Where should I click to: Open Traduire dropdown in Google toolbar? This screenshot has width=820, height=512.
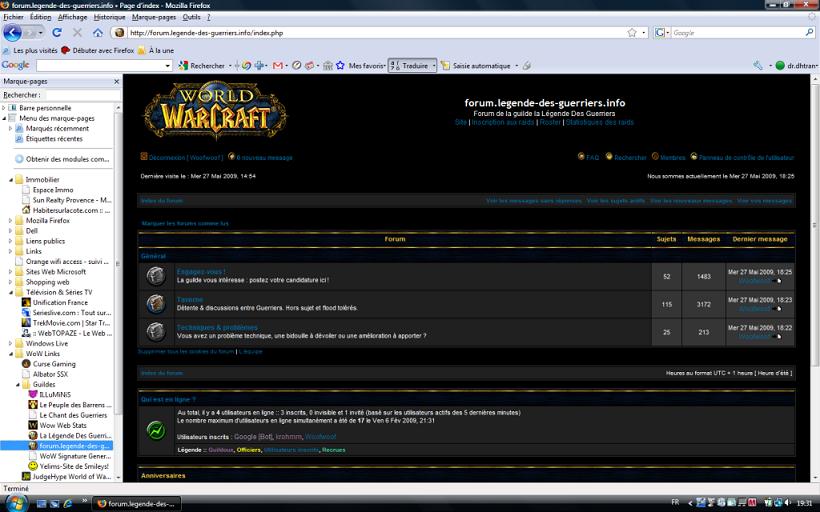coord(410,66)
